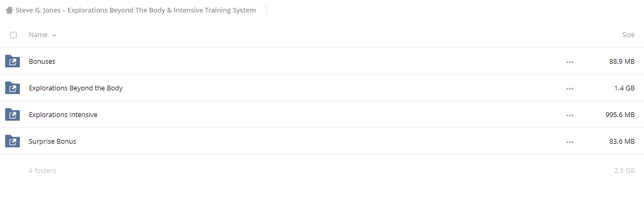
Task: Open the Steve G. Jones breadcrumb title
Action: point(136,10)
